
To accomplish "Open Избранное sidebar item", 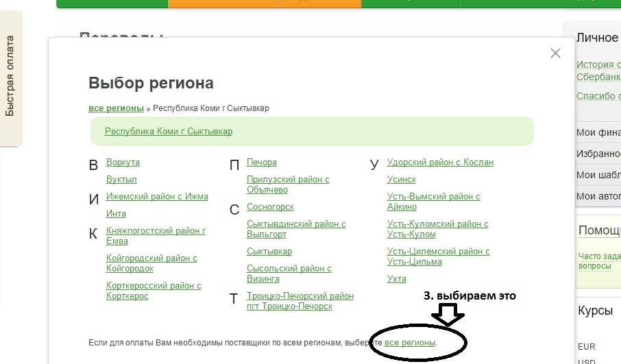I will (x=598, y=154).
